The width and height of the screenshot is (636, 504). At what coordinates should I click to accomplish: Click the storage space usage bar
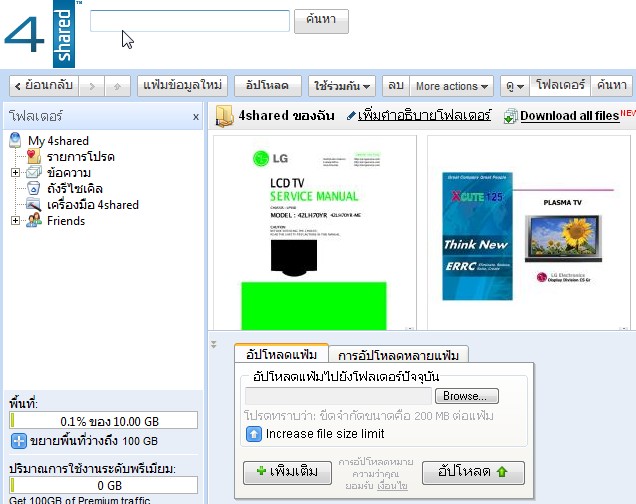[x=103, y=420]
